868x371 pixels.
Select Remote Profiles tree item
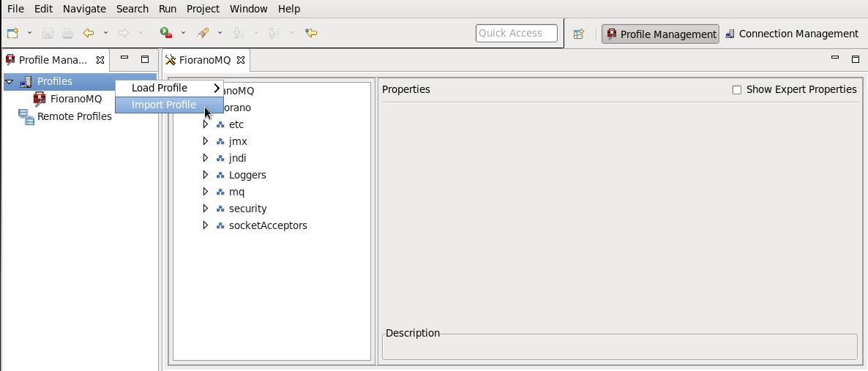coord(74,117)
